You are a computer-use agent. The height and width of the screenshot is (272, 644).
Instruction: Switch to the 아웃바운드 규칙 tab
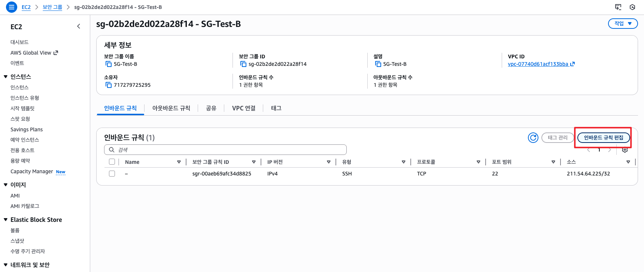pyautogui.click(x=171, y=108)
